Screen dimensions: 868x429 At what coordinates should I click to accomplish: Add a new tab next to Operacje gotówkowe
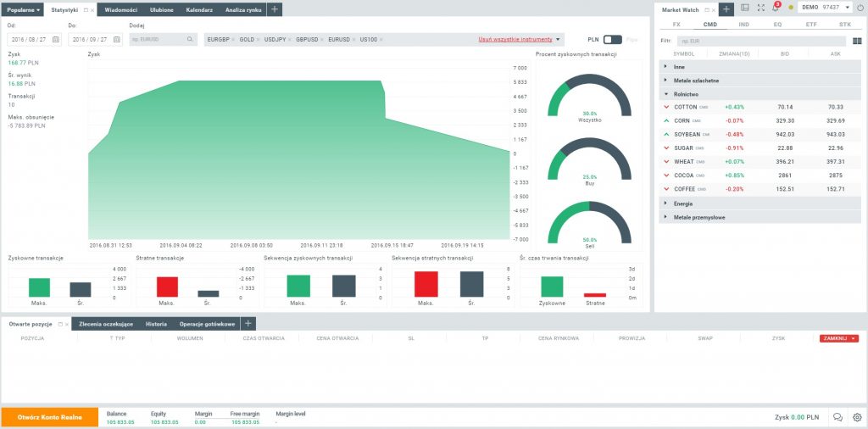tap(248, 324)
